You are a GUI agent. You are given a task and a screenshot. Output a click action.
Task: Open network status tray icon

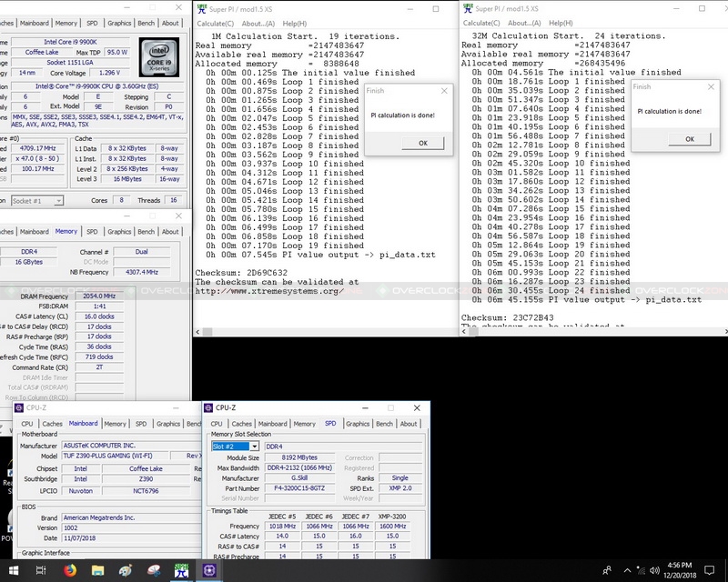point(642,570)
